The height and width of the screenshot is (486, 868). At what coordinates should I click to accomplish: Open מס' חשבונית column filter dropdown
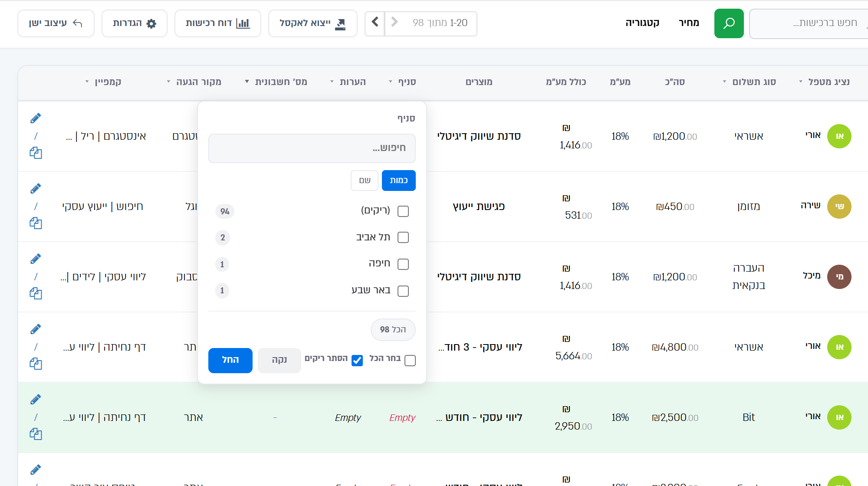click(247, 82)
